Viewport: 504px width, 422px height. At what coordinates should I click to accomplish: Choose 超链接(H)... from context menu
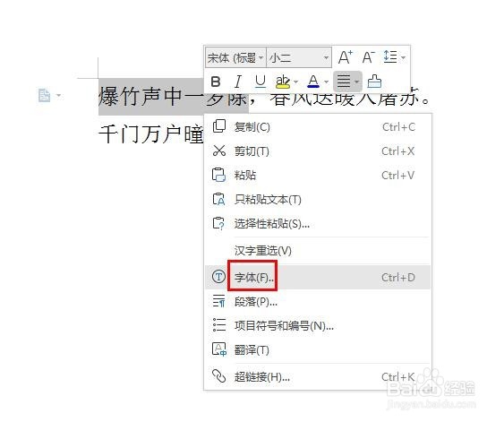pyautogui.click(x=318, y=376)
